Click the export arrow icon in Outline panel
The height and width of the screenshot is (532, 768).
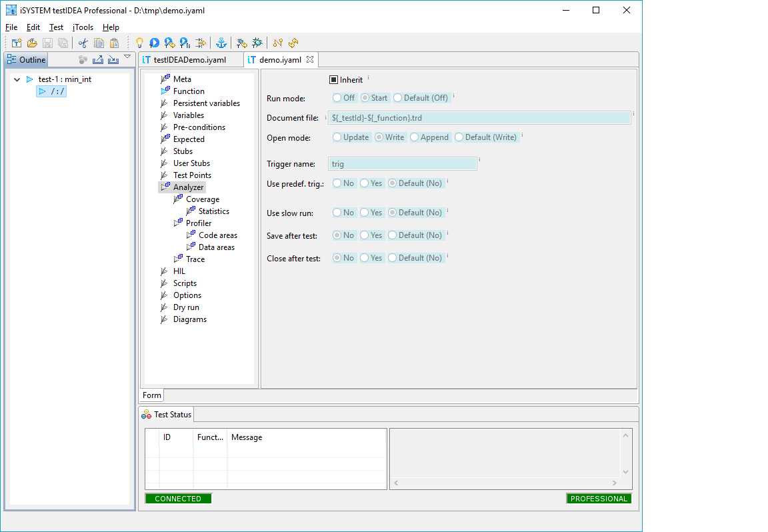[x=98, y=60]
